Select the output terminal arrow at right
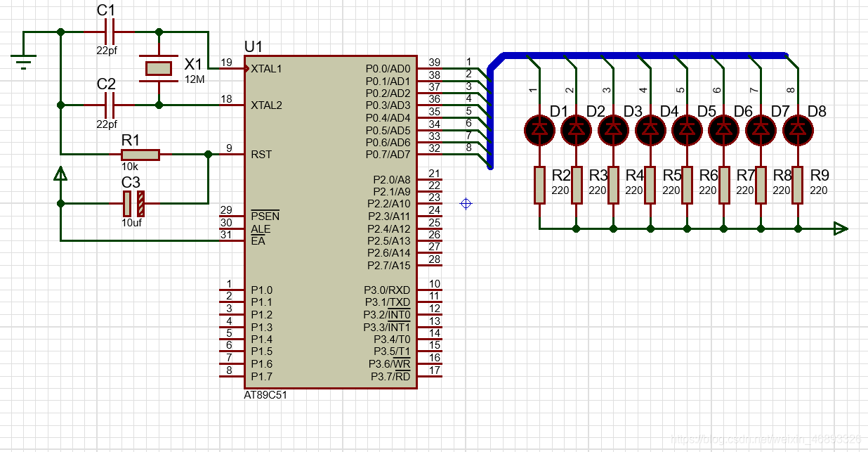 pos(840,228)
